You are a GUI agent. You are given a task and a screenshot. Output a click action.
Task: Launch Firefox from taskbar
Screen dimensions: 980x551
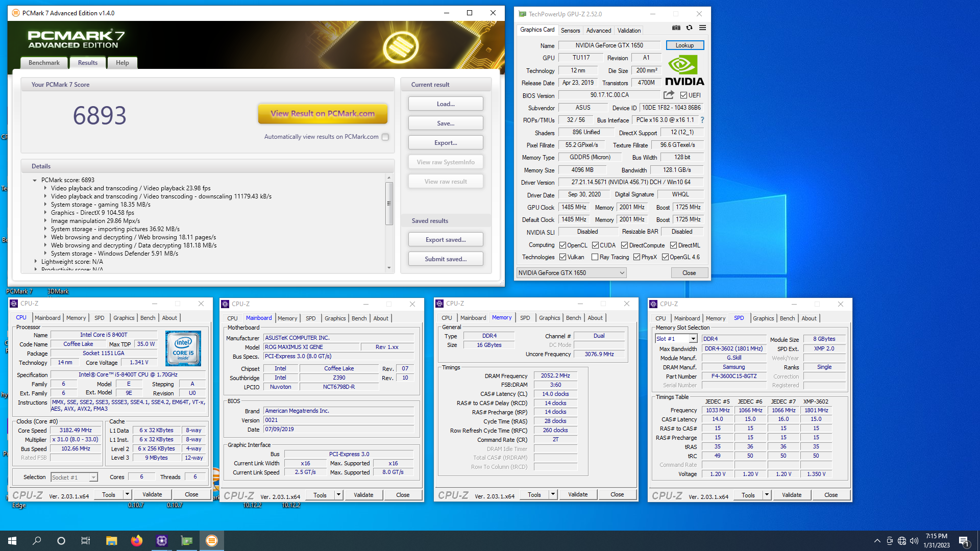pos(137,541)
